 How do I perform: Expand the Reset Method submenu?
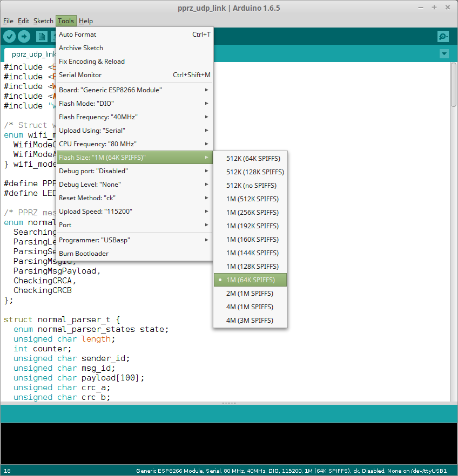pos(134,198)
